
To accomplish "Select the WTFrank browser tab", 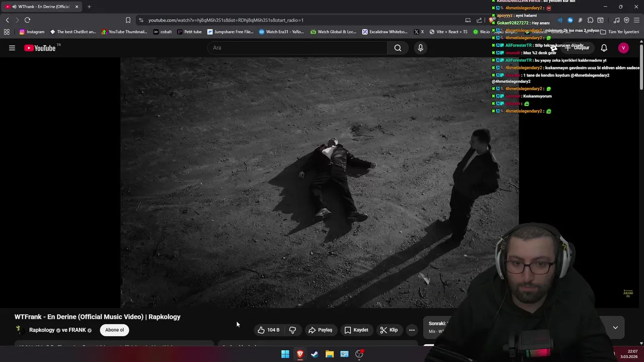I will (41, 7).
